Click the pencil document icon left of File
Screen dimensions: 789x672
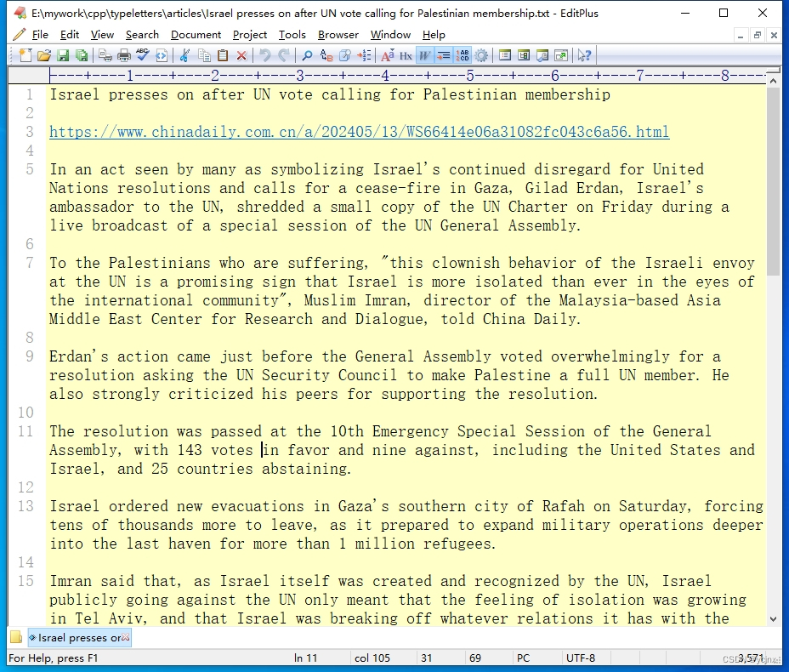click(x=19, y=35)
